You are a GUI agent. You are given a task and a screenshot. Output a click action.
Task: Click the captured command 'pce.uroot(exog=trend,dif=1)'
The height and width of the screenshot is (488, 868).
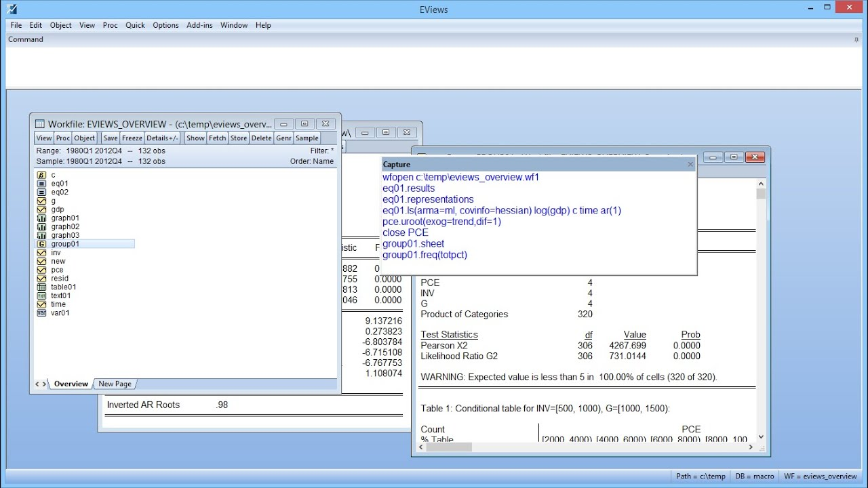(x=442, y=222)
